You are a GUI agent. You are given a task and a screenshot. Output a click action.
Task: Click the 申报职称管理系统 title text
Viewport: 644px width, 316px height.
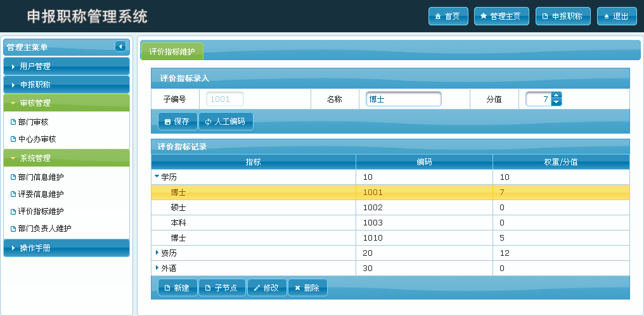[87, 16]
